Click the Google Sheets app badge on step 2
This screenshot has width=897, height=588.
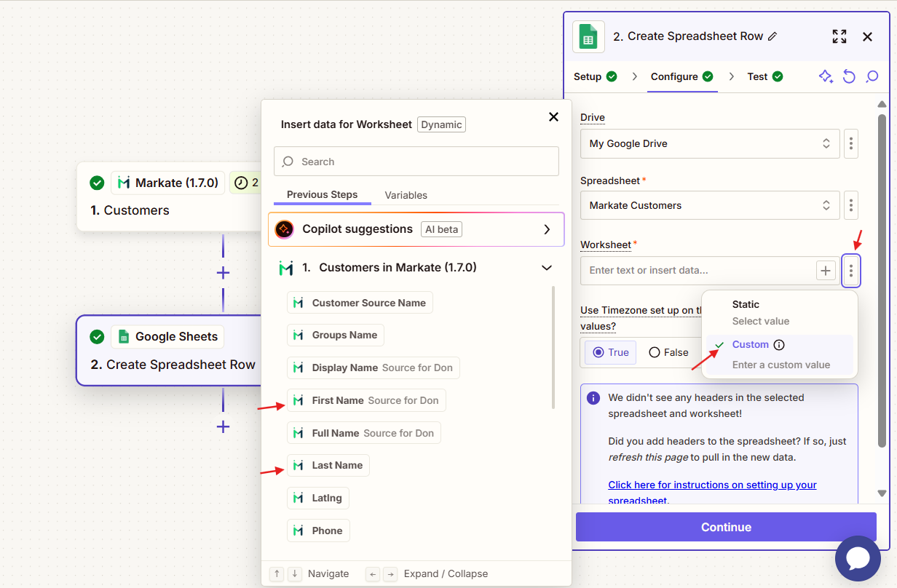(x=167, y=336)
